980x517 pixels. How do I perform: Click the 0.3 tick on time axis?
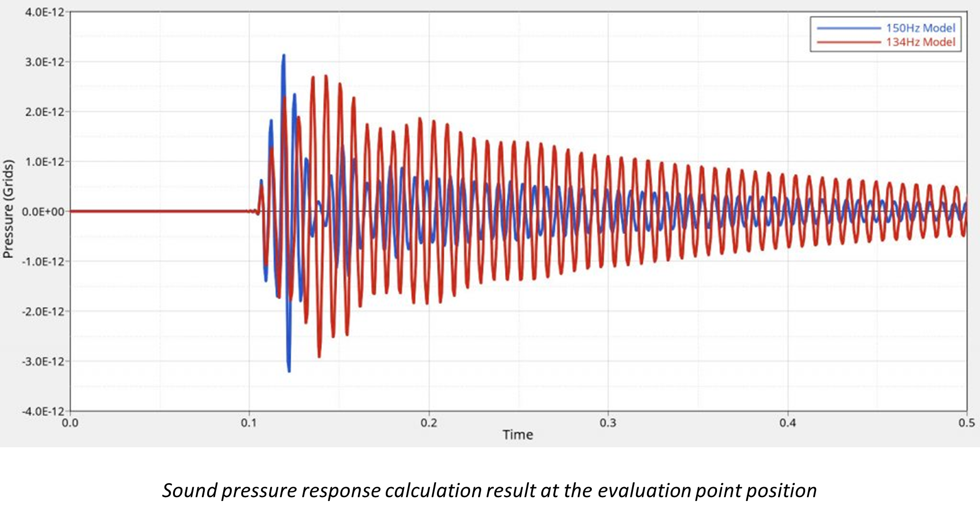tap(608, 422)
